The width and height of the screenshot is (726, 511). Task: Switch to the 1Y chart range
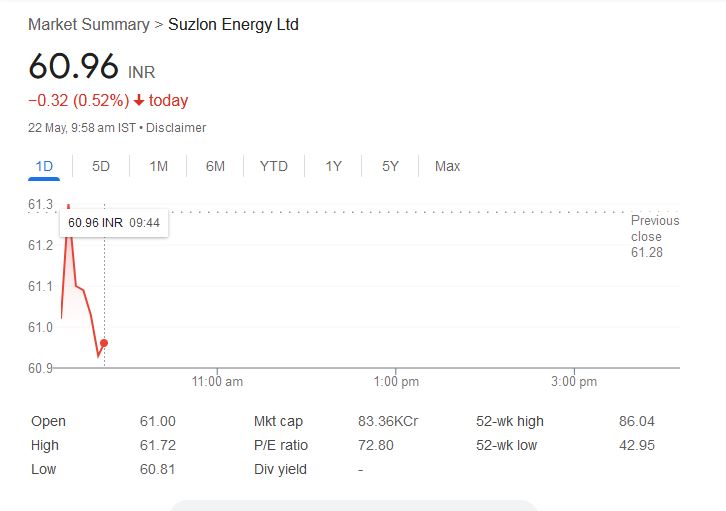(x=333, y=166)
